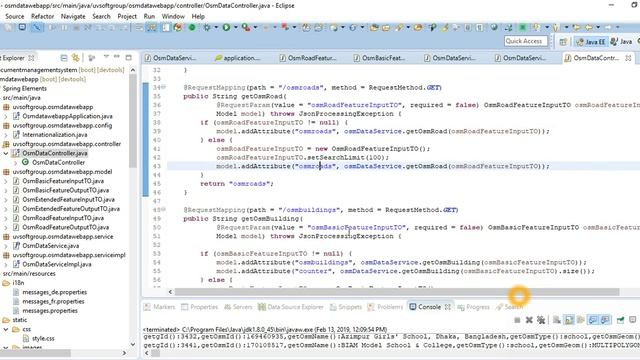Maximize the Explorer panel
640x360 pixels.
point(129,58)
